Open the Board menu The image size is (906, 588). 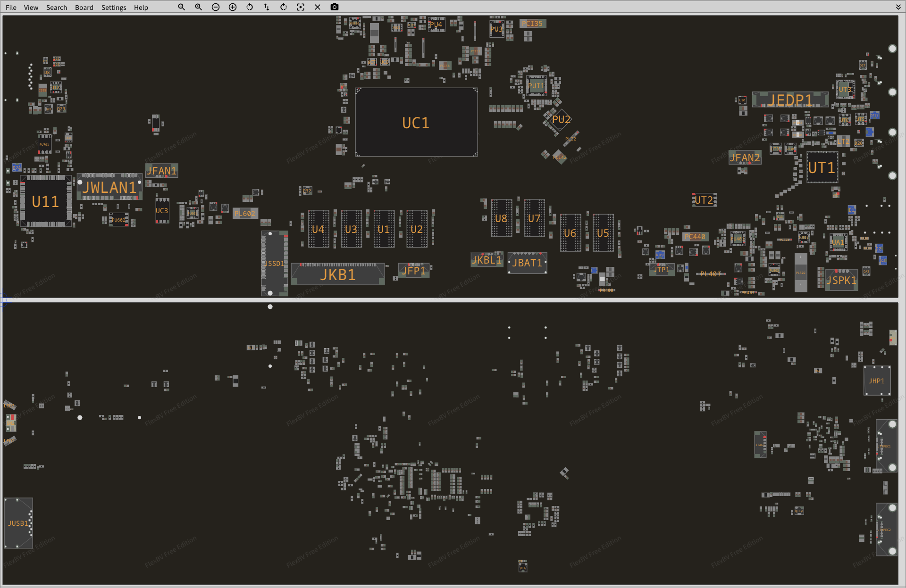coord(84,8)
